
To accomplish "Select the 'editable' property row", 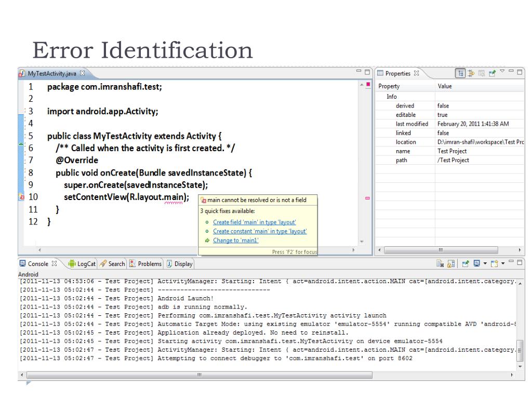I will tap(450, 115).
